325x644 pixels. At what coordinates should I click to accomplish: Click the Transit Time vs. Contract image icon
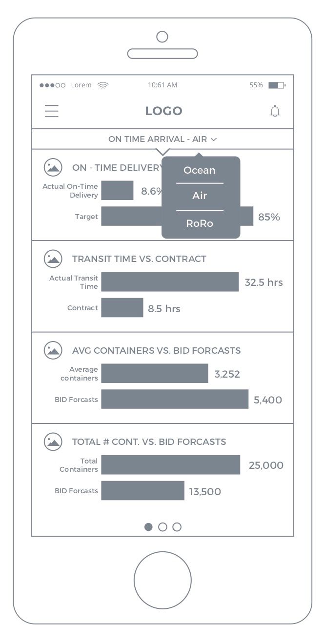[53, 259]
